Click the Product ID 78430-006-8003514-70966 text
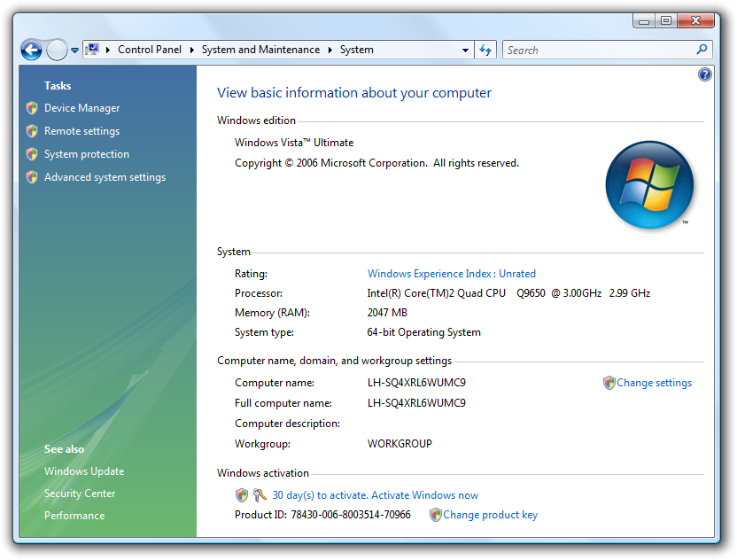 coord(322,515)
